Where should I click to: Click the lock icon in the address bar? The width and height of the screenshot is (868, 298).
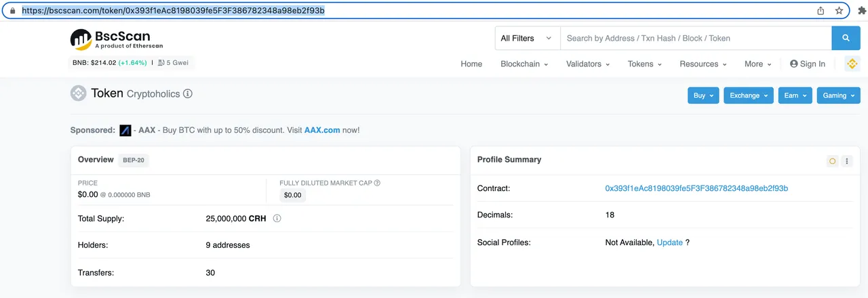(x=12, y=11)
